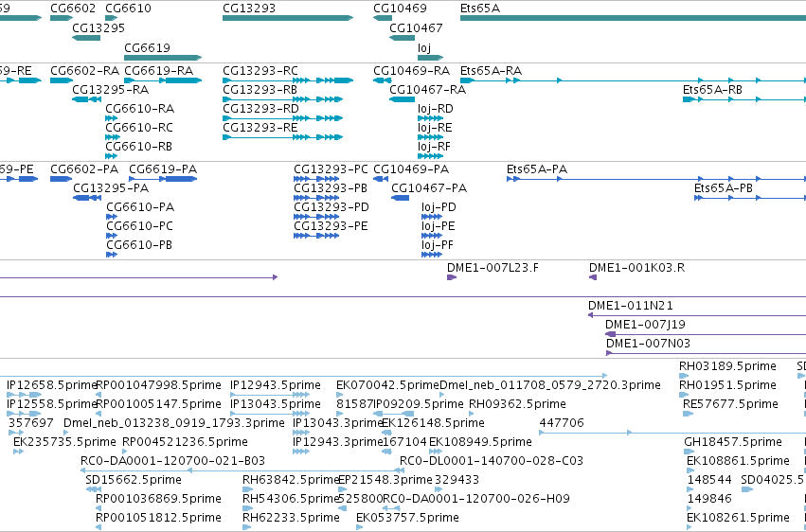Open BAC clone DME1-011N21 label
This screenshot has height=532, width=806.
tap(631, 306)
